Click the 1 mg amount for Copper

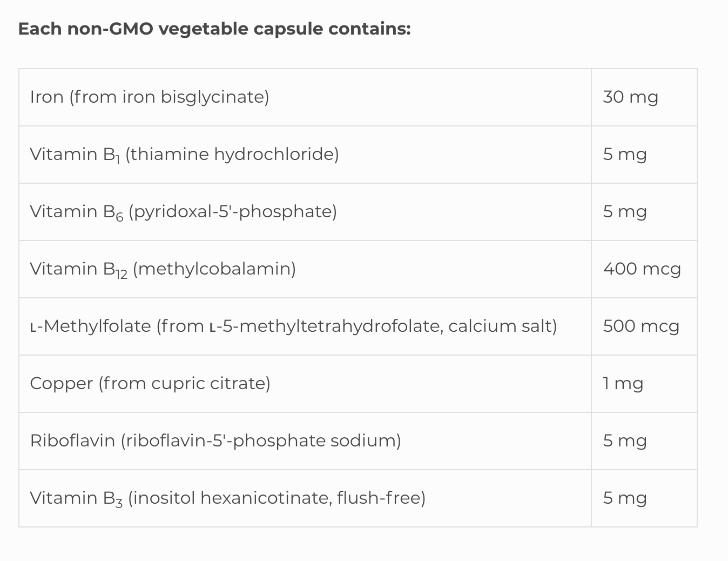pyautogui.click(x=623, y=384)
